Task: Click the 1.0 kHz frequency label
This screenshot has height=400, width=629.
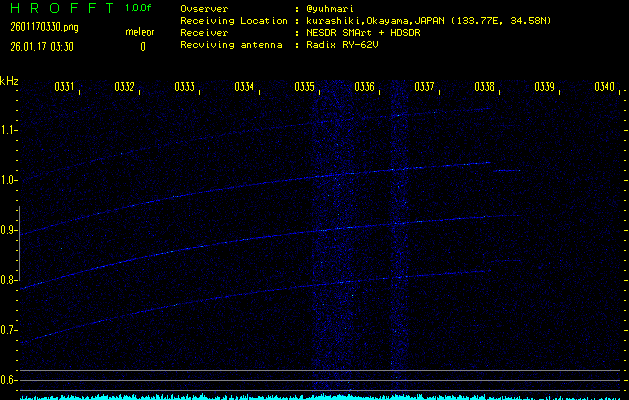Action: coord(9,180)
